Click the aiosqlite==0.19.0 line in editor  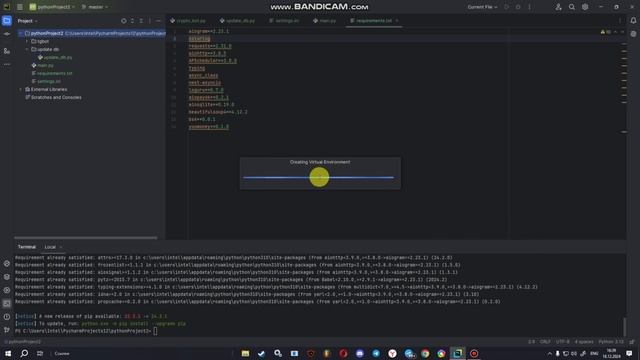(211, 105)
